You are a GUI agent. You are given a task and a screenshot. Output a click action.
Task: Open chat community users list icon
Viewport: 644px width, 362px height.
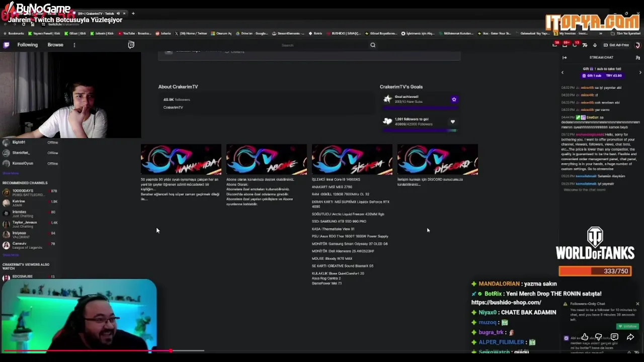click(638, 57)
